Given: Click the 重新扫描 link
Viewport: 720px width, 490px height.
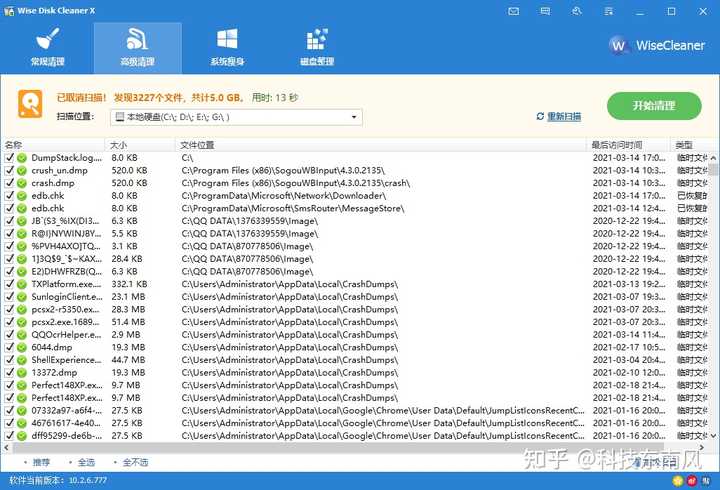Looking at the screenshot, I should pyautogui.click(x=564, y=117).
